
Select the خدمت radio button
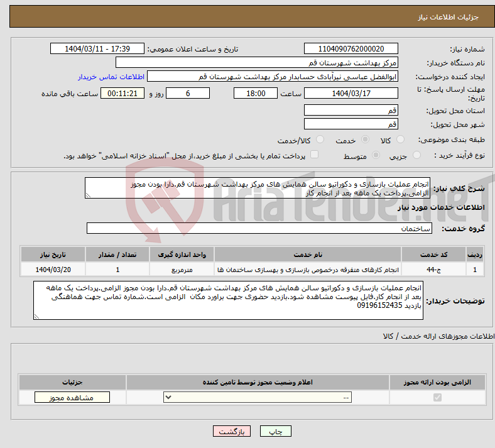365,139
